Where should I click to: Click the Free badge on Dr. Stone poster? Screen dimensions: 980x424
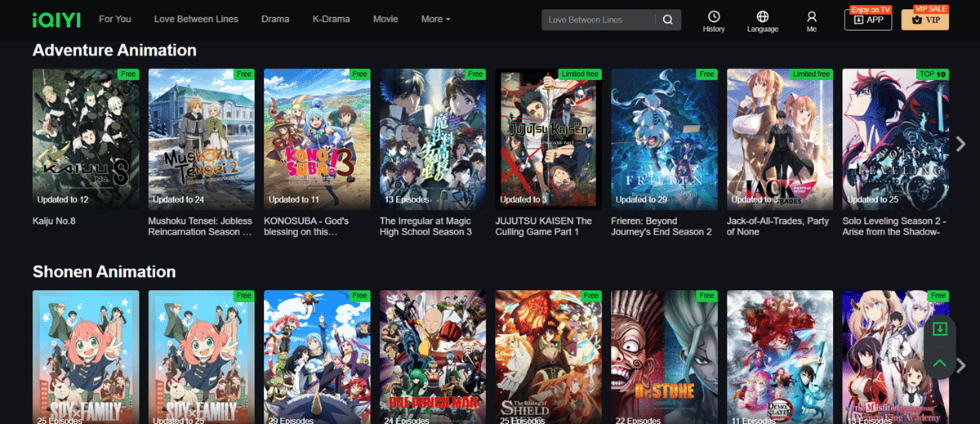pyautogui.click(x=707, y=296)
